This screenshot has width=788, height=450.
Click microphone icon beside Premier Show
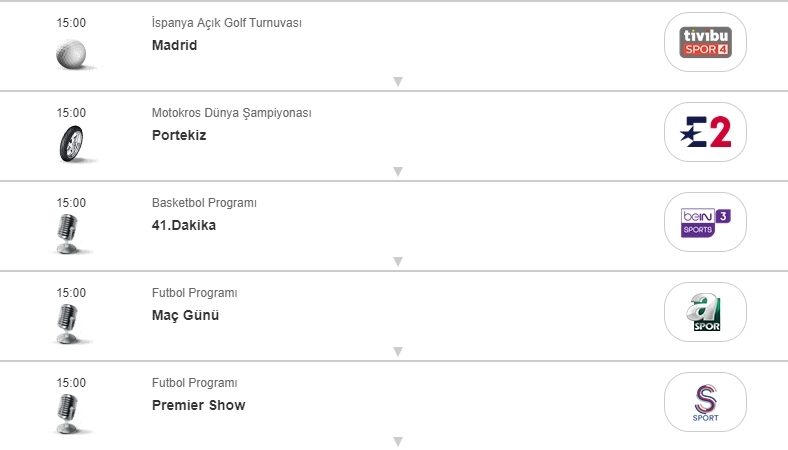click(x=69, y=413)
